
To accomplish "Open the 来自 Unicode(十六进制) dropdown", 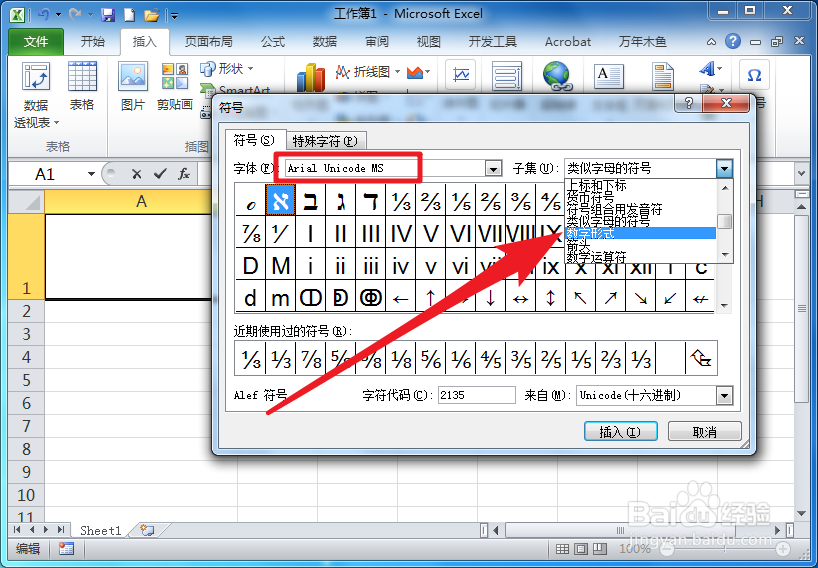I will coord(724,395).
